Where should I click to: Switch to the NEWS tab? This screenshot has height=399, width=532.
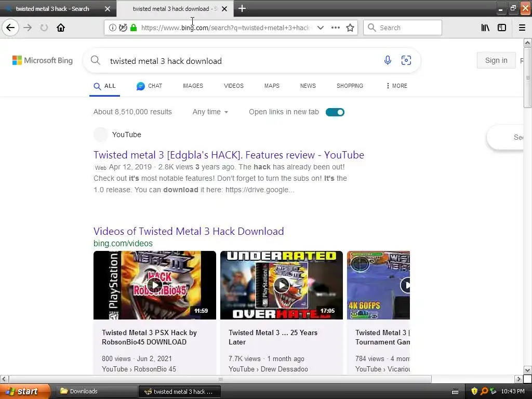[x=308, y=86]
